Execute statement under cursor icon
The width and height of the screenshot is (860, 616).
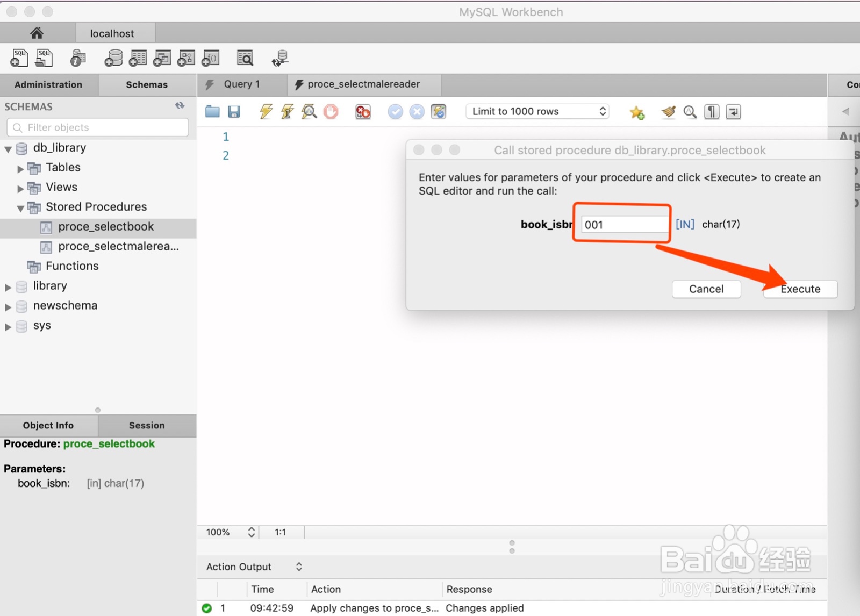point(287,111)
